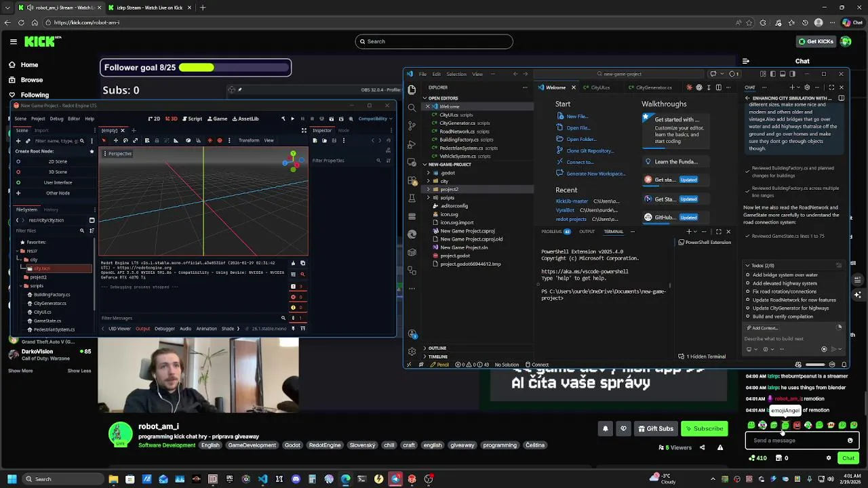Toggle Redot FileSystem split mode icon
The image size is (868, 488).
92,220
